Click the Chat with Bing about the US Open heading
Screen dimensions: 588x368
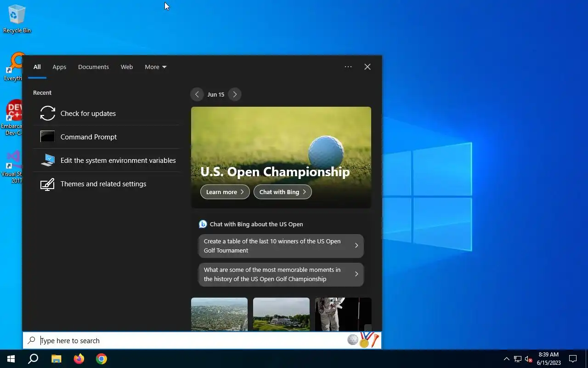[x=256, y=224]
